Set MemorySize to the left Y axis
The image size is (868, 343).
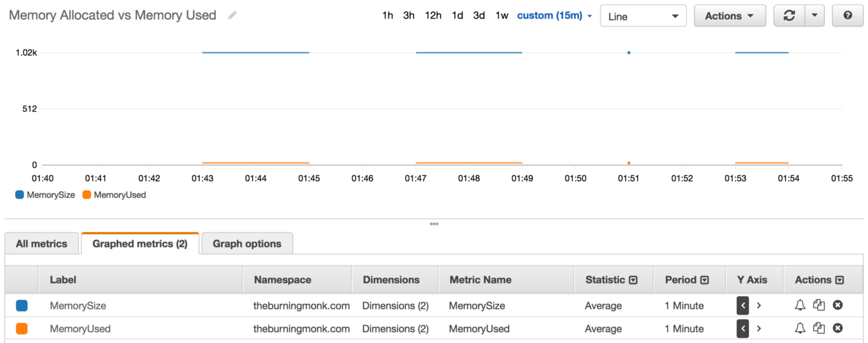(x=743, y=306)
